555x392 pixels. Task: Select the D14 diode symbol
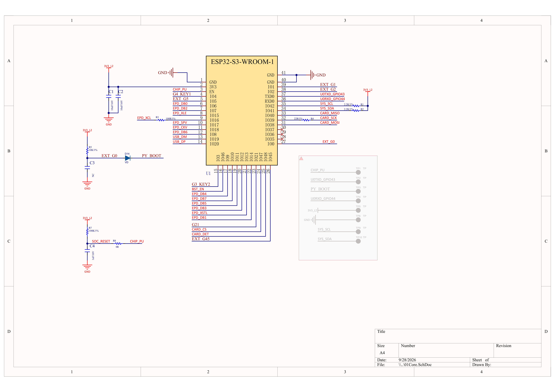pyautogui.click(x=128, y=158)
